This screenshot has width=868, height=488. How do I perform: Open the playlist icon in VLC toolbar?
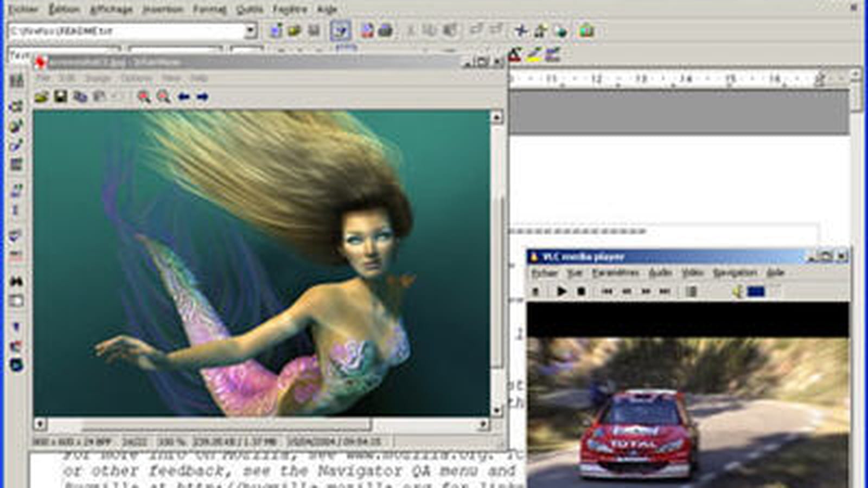tap(691, 292)
